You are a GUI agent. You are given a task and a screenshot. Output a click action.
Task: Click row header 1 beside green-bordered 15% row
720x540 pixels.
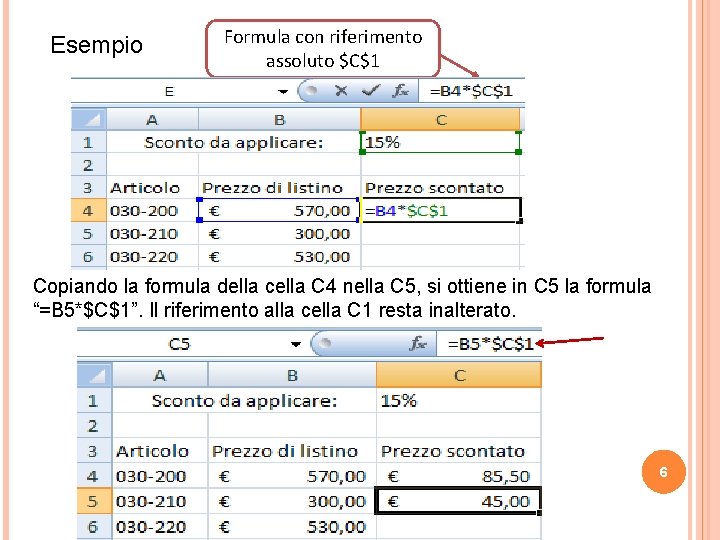coord(89,142)
